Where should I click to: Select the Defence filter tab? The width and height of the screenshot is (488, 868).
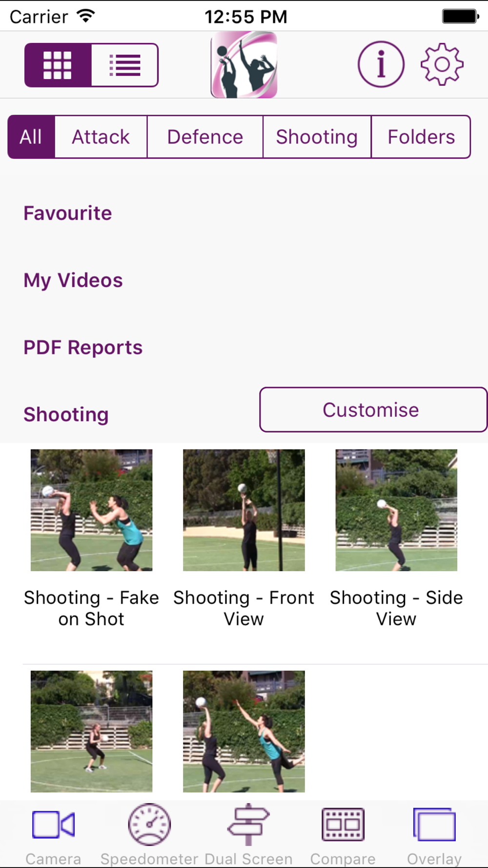click(x=205, y=137)
